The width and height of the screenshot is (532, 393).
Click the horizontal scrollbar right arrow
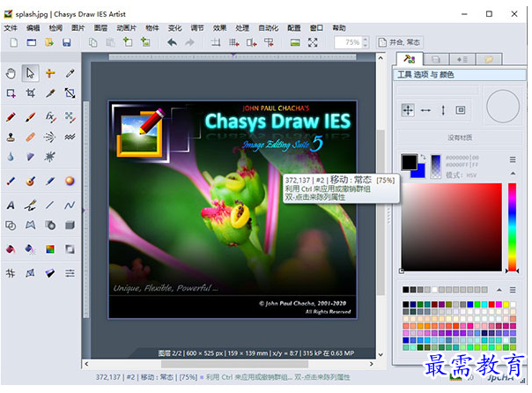pyautogui.click(x=372, y=364)
